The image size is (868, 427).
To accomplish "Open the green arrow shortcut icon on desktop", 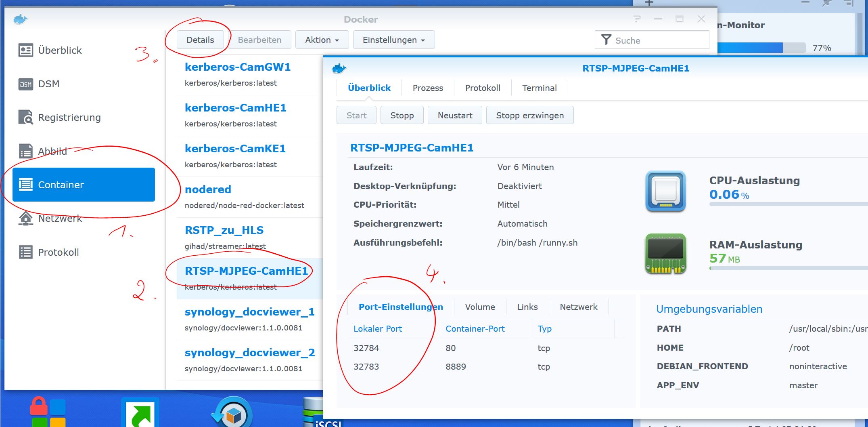I will click(140, 413).
